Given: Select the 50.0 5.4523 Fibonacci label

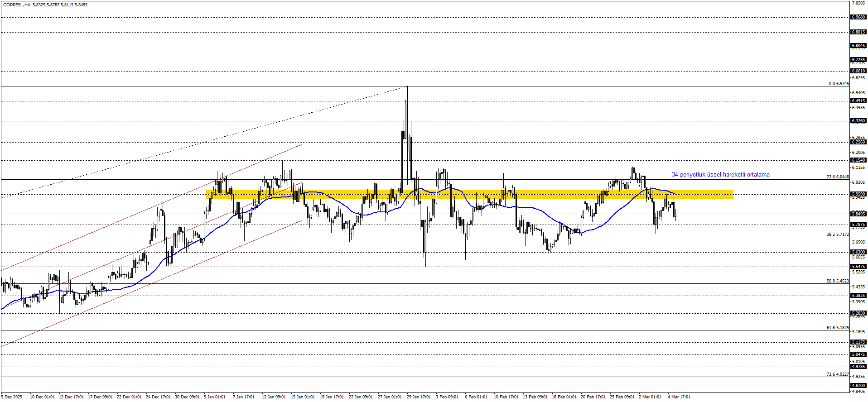Looking at the screenshot, I should (x=837, y=281).
